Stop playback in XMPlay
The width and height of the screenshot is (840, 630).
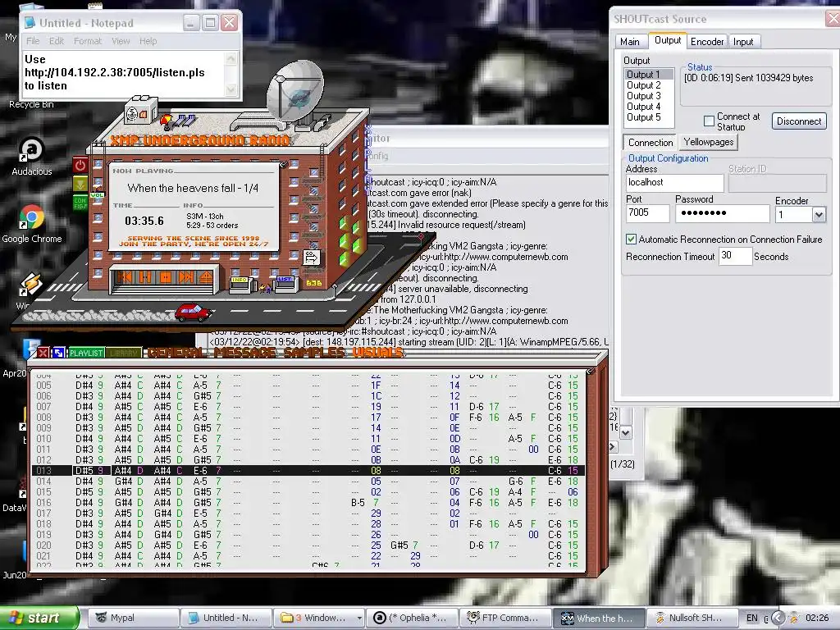166,277
